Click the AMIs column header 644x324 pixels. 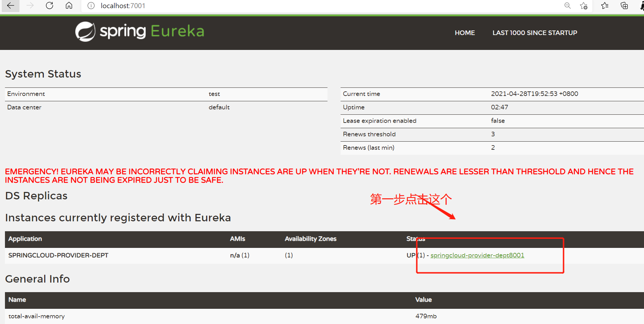point(238,239)
